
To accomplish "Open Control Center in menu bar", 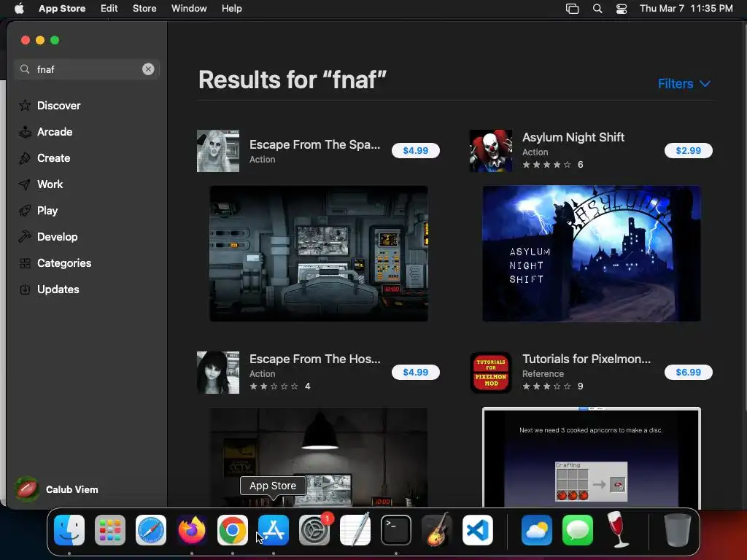I will pos(622,9).
